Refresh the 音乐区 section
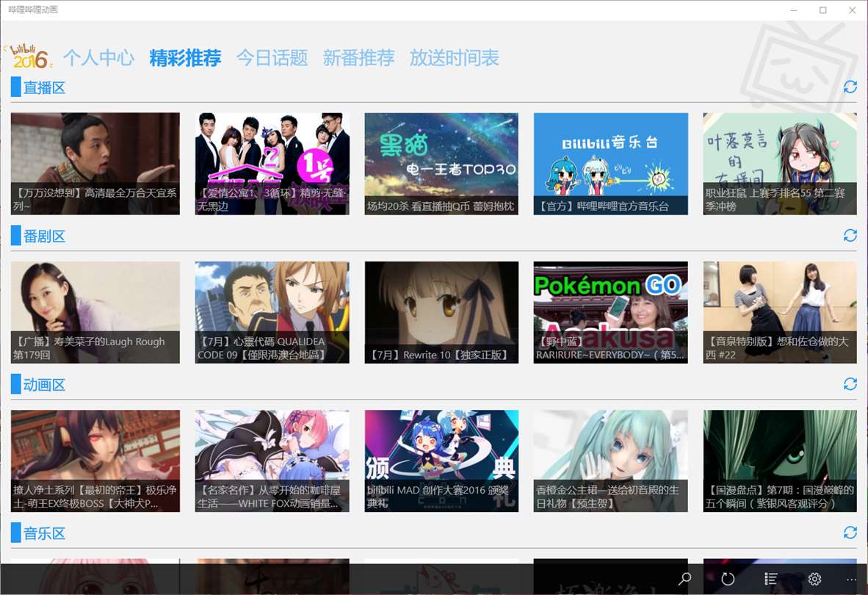Image resolution: width=868 pixels, height=595 pixels. 850,533
